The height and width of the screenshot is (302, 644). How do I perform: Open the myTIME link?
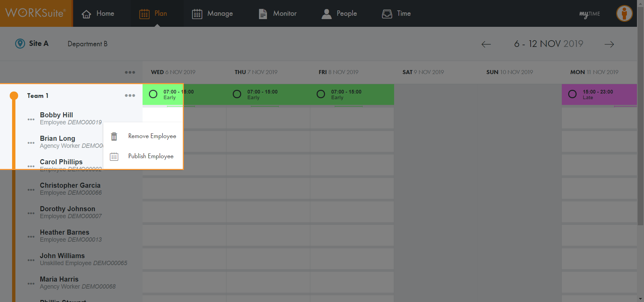coord(589,14)
